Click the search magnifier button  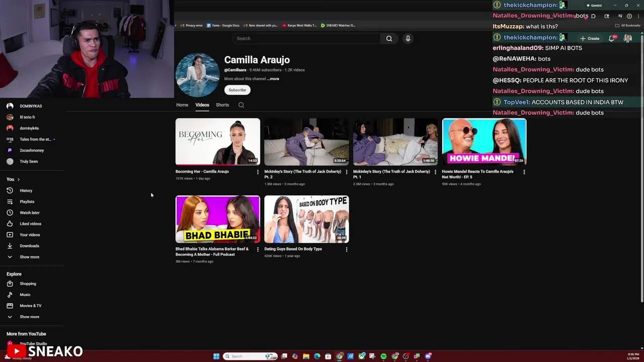click(x=389, y=38)
